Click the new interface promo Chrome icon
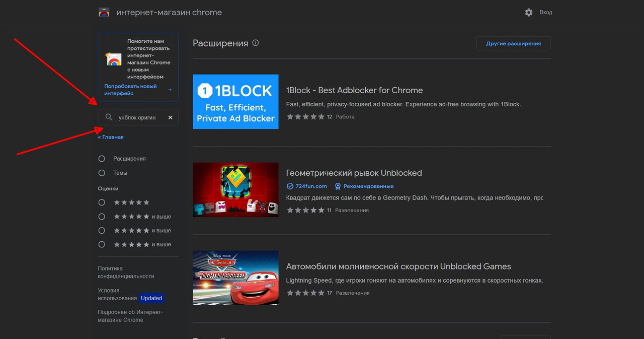 point(113,59)
